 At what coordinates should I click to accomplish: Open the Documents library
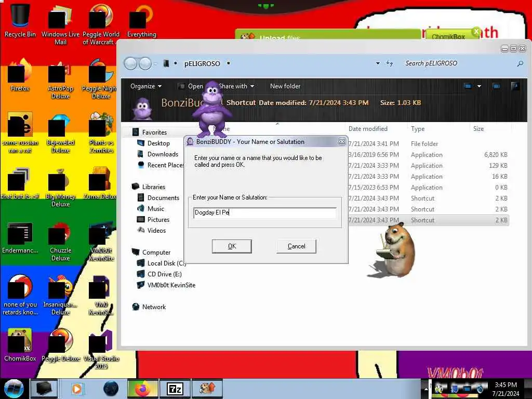tap(163, 197)
